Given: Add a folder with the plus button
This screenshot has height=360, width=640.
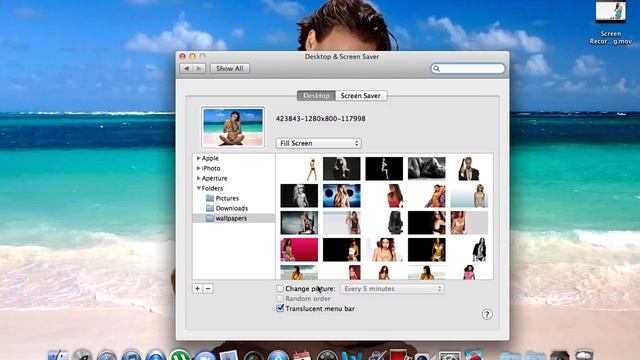Looking at the screenshot, I should coord(198,289).
